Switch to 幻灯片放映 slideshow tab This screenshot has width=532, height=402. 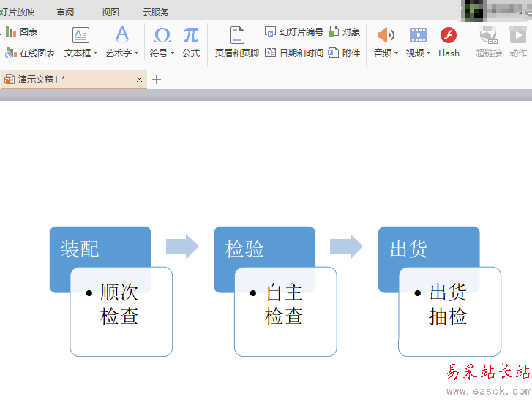(x=17, y=12)
